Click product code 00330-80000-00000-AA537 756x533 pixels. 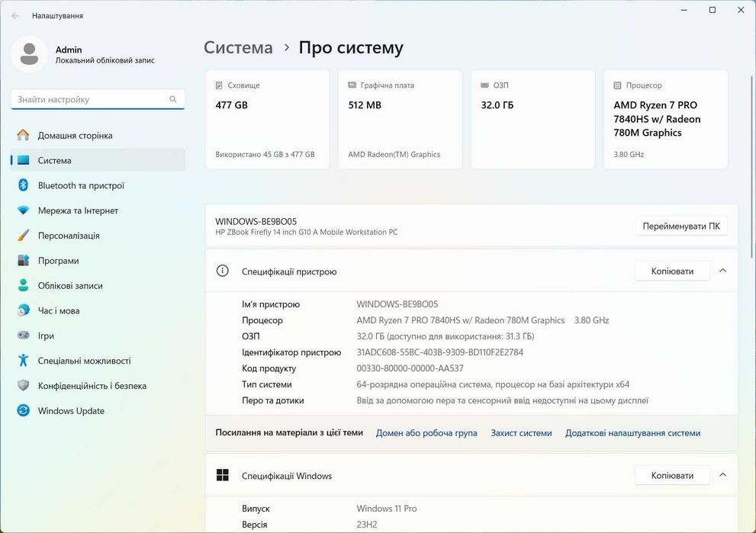pos(410,368)
